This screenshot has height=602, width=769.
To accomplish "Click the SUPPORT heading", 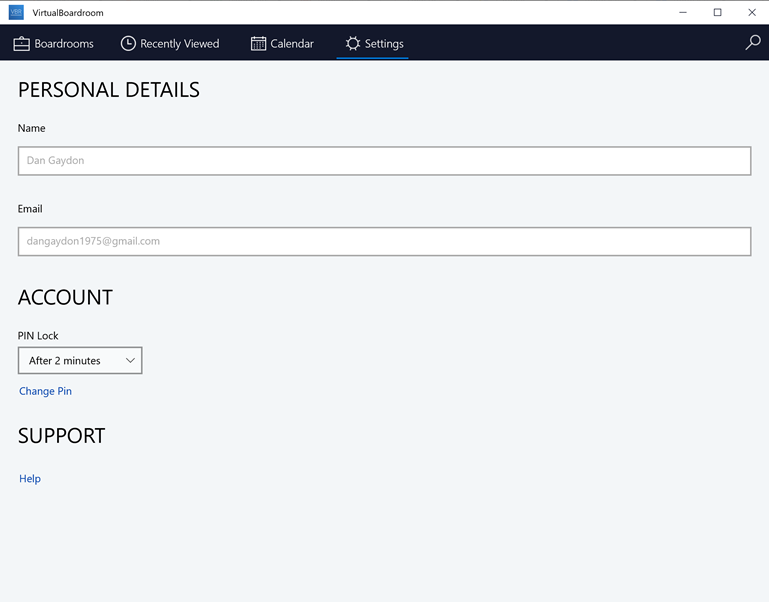I will pyautogui.click(x=61, y=436).
